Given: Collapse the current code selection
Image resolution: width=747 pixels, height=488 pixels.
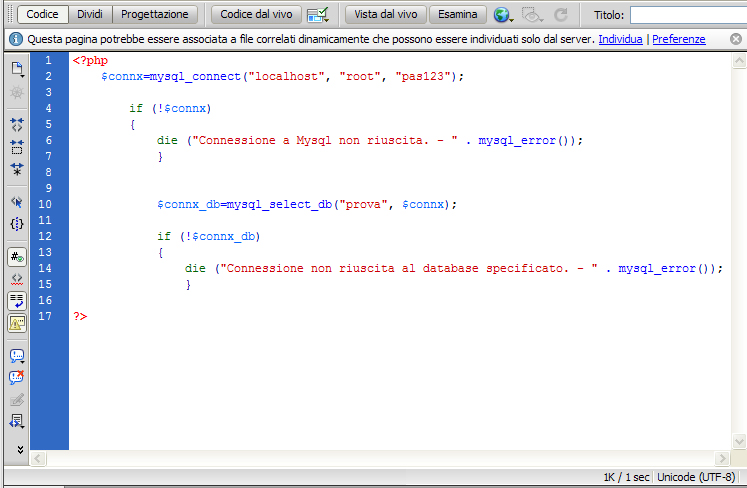Looking at the screenshot, I should pos(17,147).
